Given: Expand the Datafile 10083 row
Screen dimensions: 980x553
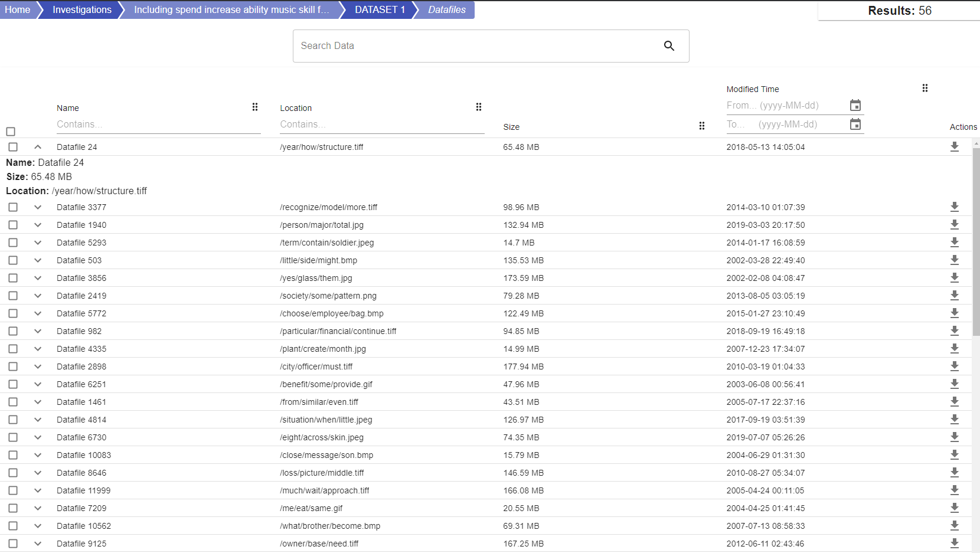Looking at the screenshot, I should coord(37,455).
